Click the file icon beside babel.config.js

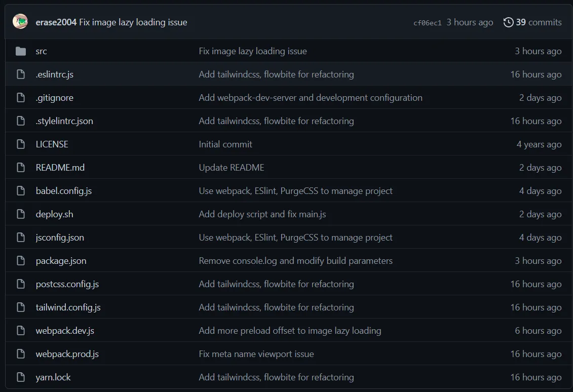point(21,191)
